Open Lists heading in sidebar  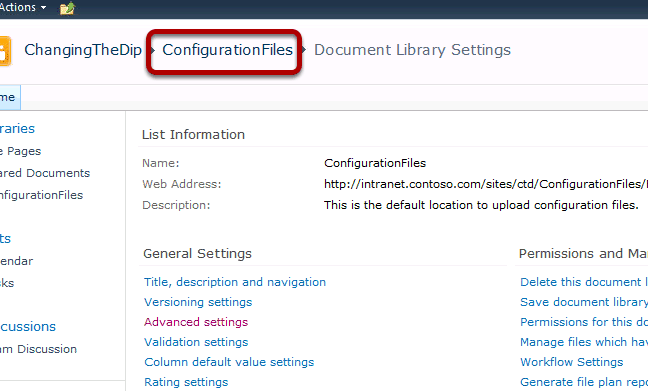5,238
